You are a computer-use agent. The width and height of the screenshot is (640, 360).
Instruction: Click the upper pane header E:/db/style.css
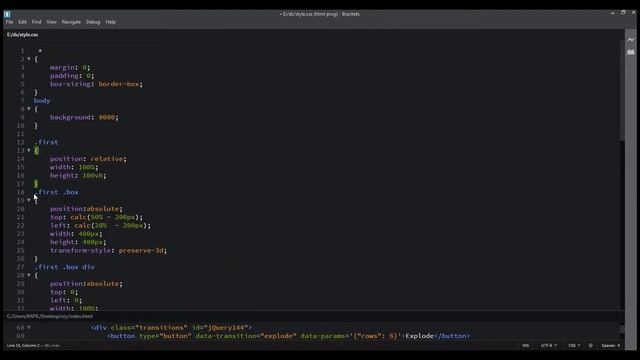point(22,35)
